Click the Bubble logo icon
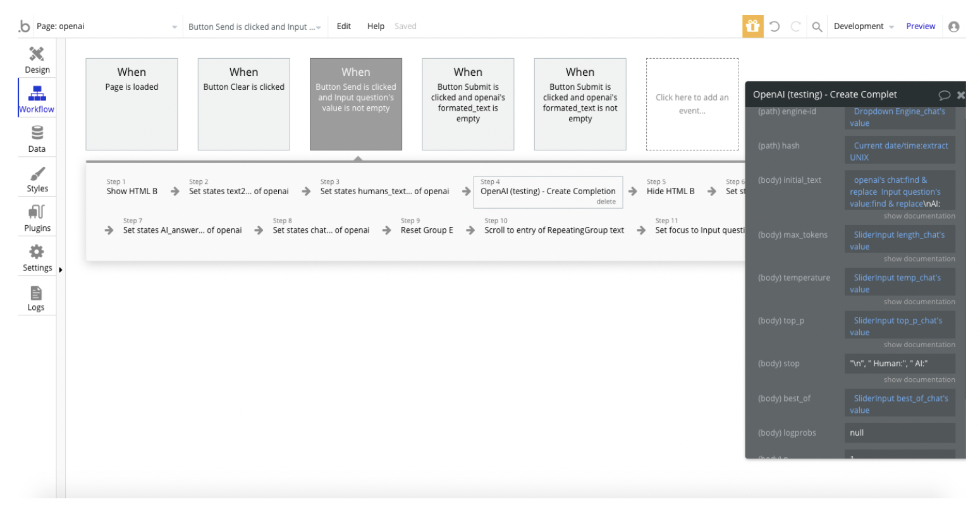Viewport: 980px width, 516px height. point(24,26)
